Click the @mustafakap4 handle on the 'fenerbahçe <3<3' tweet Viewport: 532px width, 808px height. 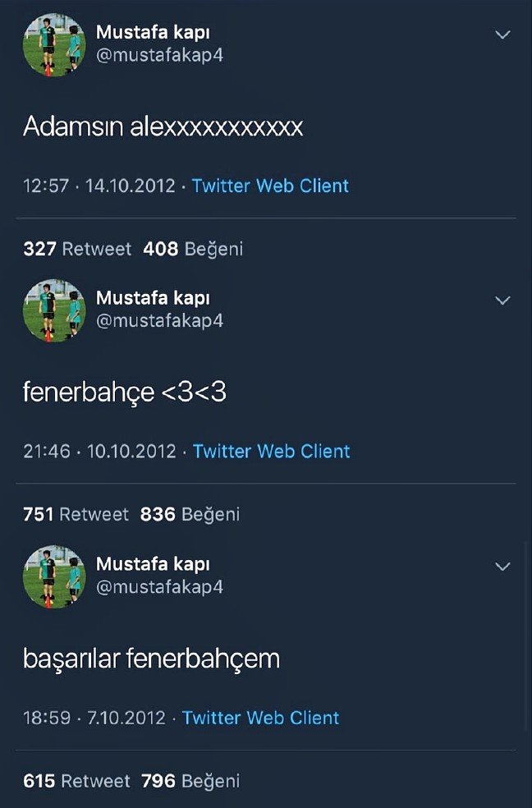tap(159, 320)
